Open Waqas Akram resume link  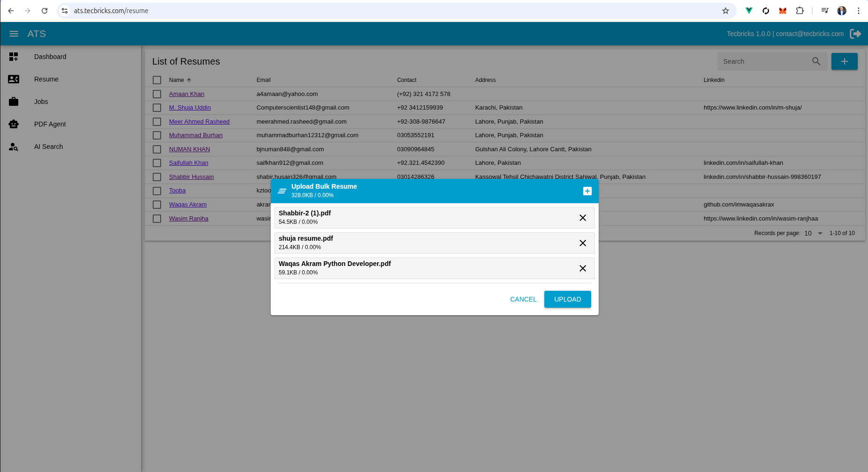point(188,205)
